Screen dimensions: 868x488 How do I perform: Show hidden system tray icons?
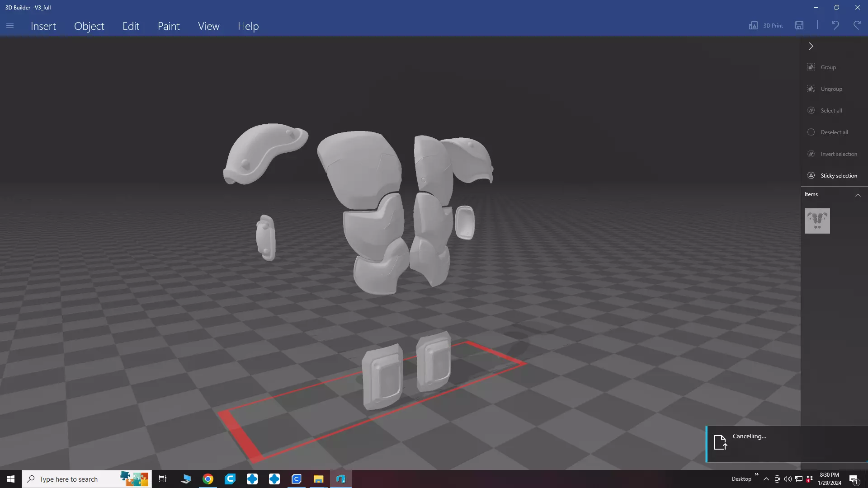point(766,479)
